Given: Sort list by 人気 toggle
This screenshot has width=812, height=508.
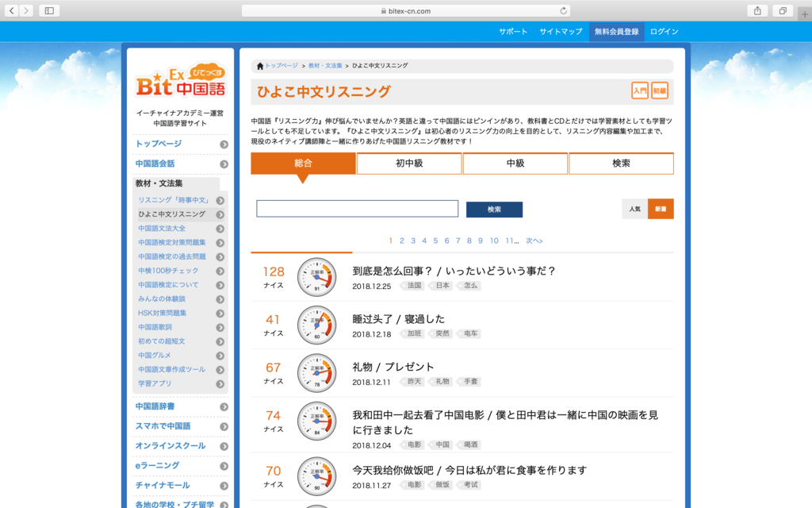Looking at the screenshot, I should (x=634, y=209).
